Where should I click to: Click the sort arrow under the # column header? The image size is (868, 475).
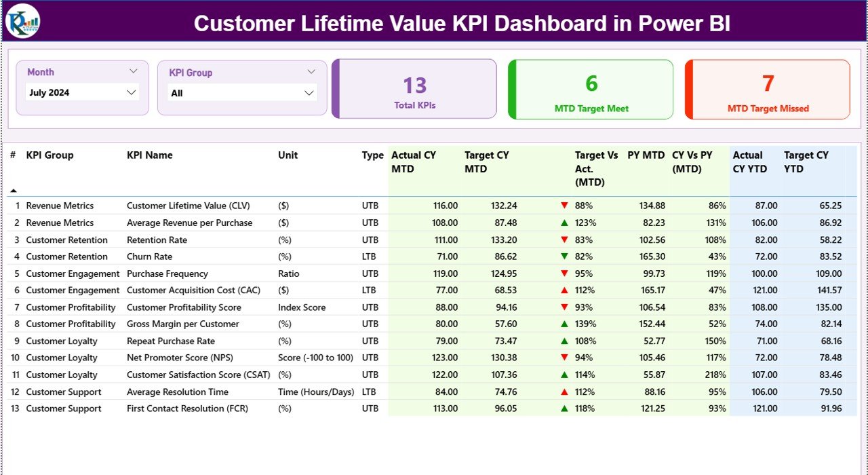pos(15,191)
